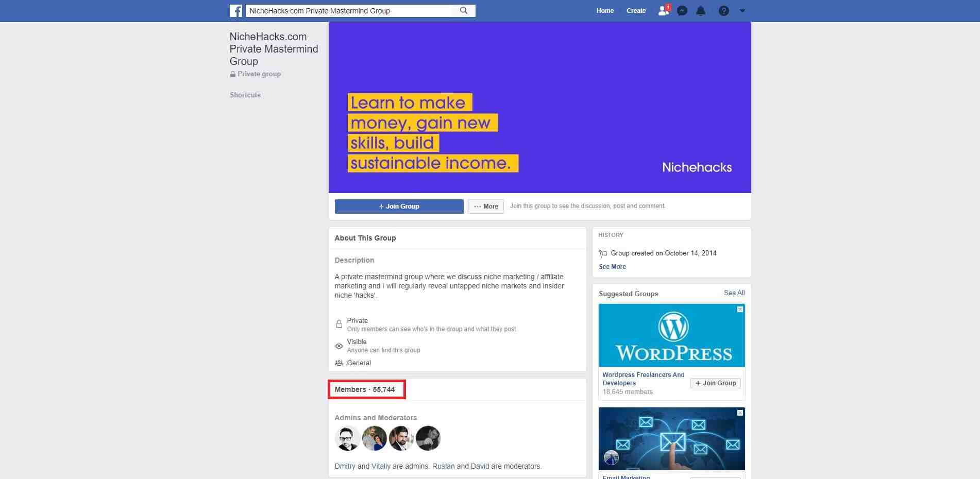Open the help question mark icon

pyautogui.click(x=724, y=11)
